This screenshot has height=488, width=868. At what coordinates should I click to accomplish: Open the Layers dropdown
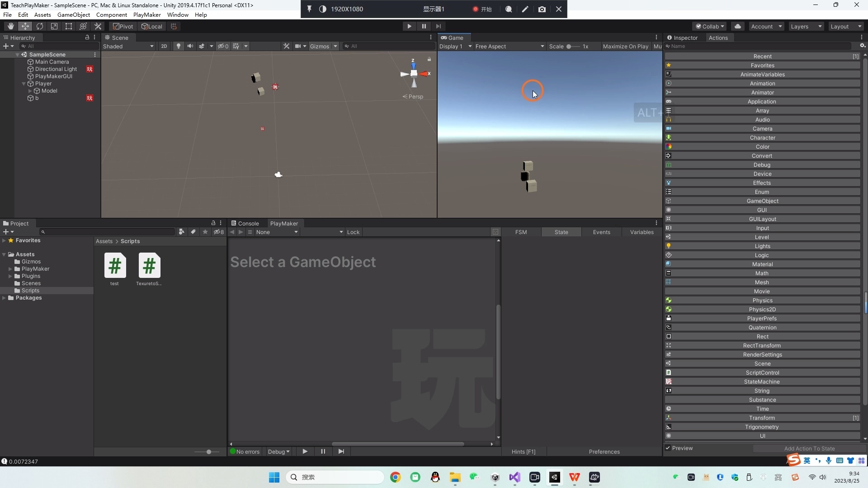tap(806, 26)
